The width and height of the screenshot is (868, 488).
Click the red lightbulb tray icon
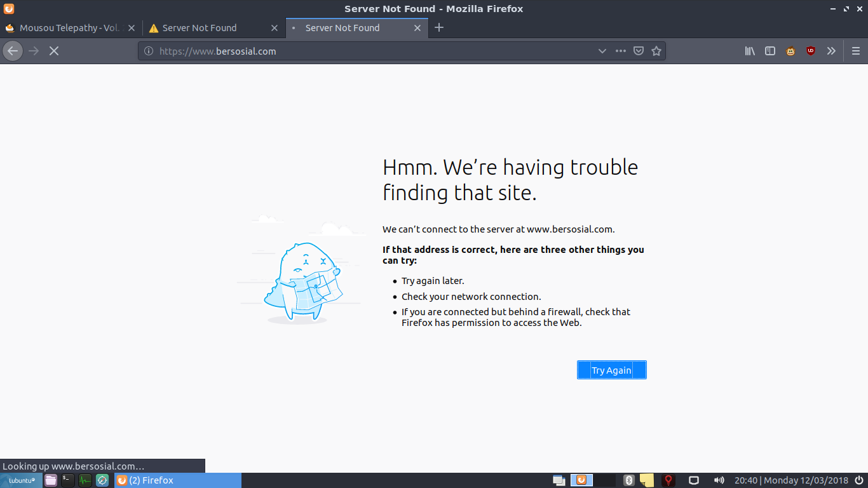(x=668, y=480)
